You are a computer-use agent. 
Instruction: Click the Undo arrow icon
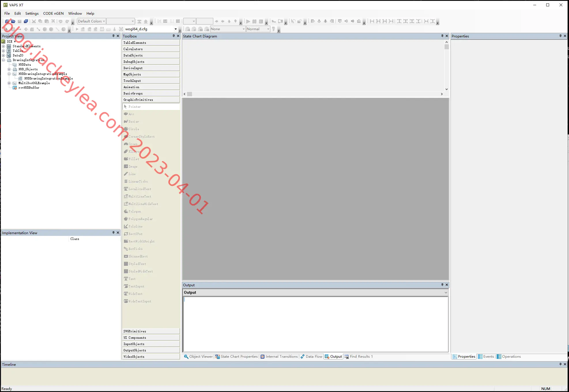(x=61, y=21)
